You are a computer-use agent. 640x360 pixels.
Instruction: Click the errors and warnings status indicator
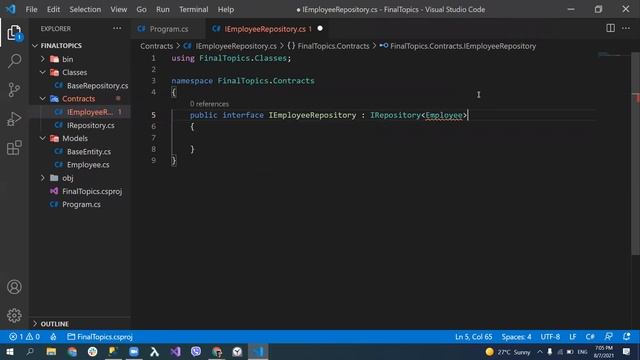[x=24, y=337]
